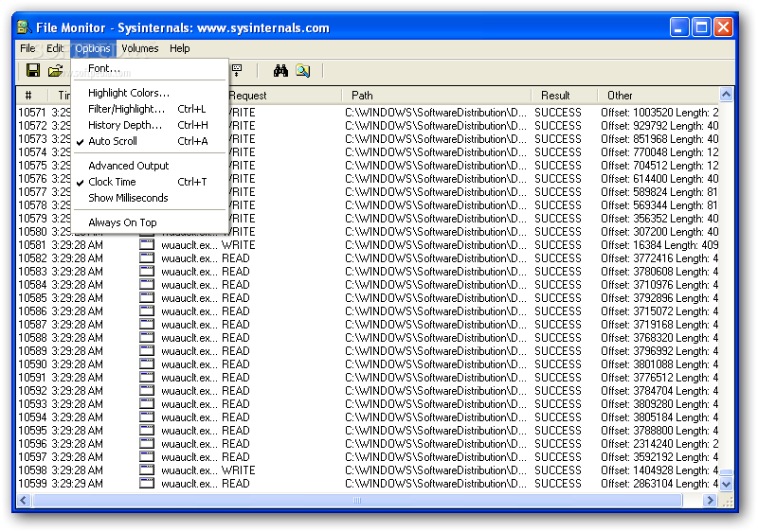The width and height of the screenshot is (758, 532).
Task: Click the Save floppy disk toolbar icon
Action: tap(33, 70)
